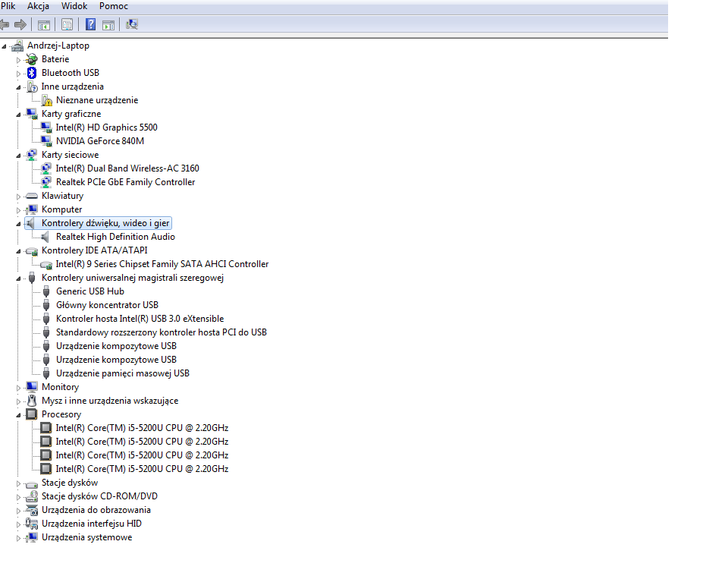Click the SATA AHCI Controller icon
This screenshot has height=579, width=728.
[46, 265]
